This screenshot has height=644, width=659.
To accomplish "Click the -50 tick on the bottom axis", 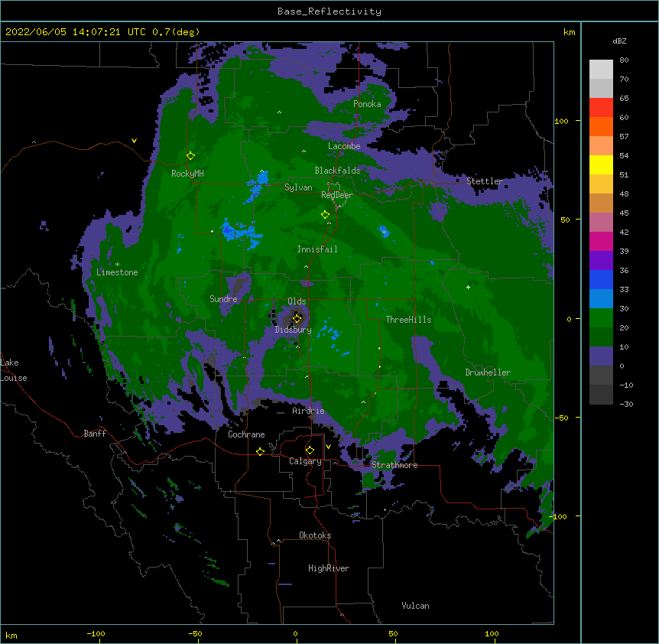I will [x=195, y=633].
